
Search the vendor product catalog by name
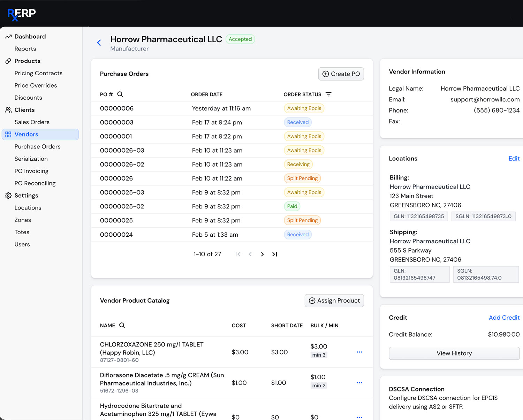[122, 326]
